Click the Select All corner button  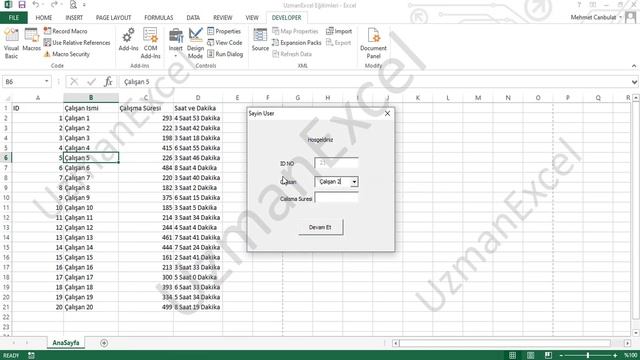6,98
